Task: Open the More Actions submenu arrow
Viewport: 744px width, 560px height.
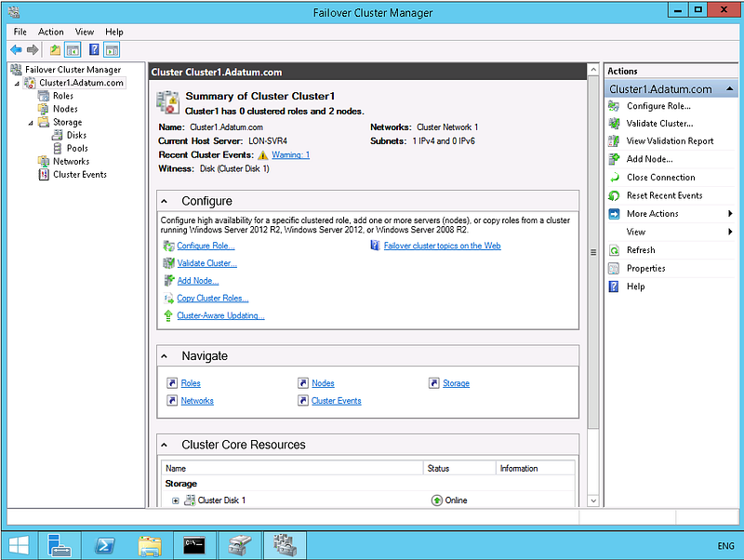Action: click(730, 214)
